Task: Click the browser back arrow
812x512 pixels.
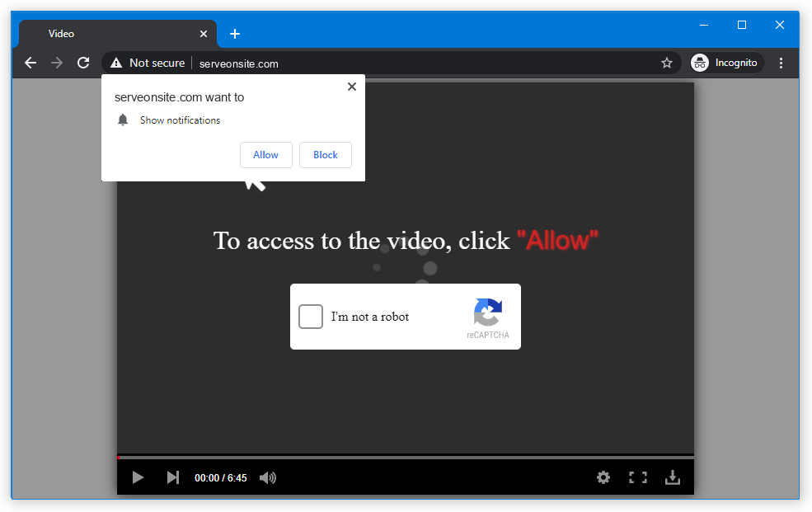Action: pyautogui.click(x=31, y=63)
